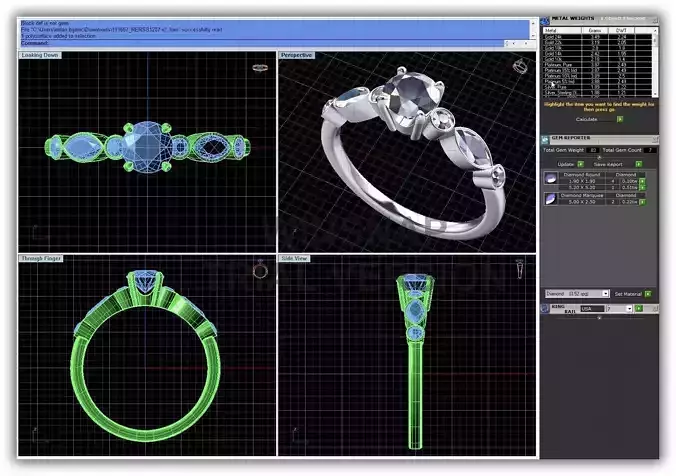Click the green Update go button
Viewport: 676px width, 476px height.
(580, 164)
